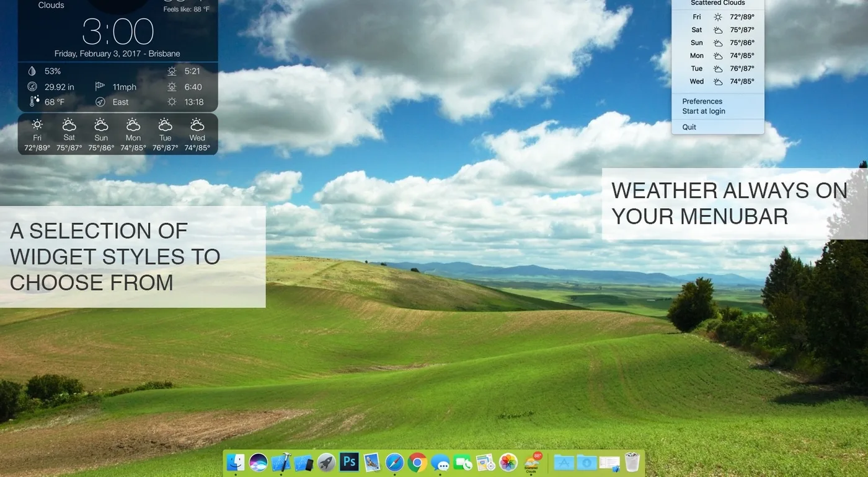868x477 pixels.
Task: Click the 3:00 clock display
Action: [x=118, y=32]
